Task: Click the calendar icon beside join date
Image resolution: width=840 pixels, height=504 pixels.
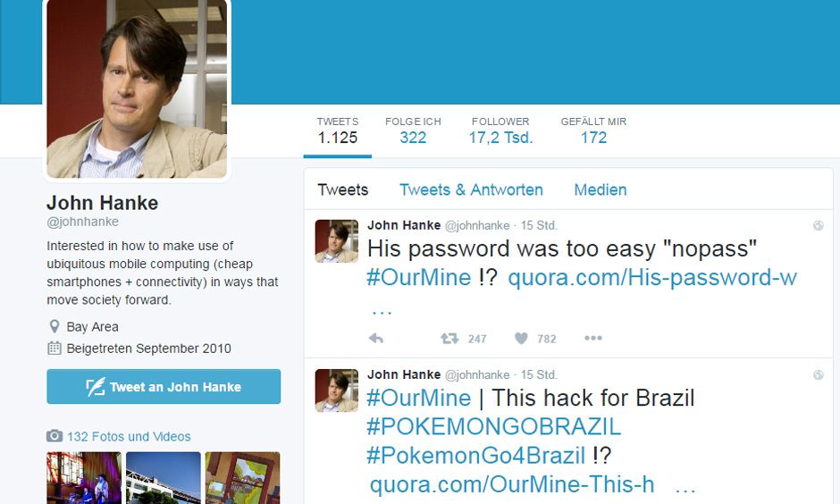Action: 55,349
